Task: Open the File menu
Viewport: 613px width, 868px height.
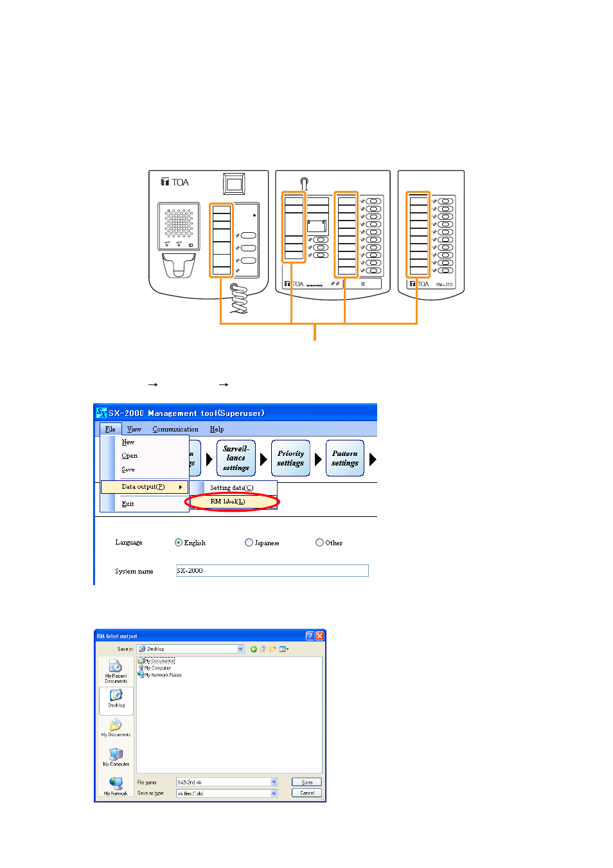Action: (110, 429)
